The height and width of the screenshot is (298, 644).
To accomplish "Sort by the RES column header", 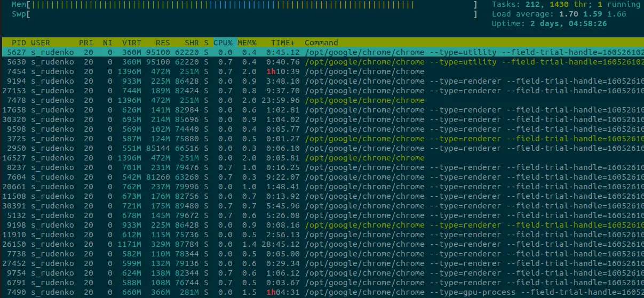I will [163, 43].
